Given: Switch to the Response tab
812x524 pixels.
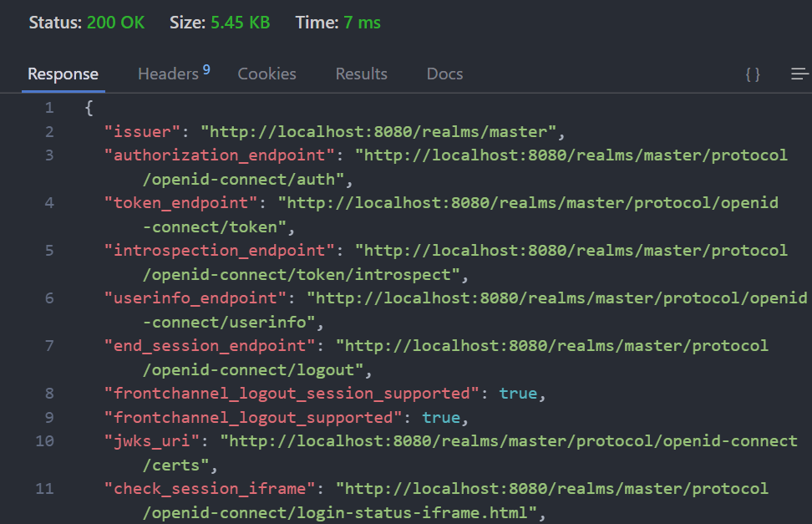Looking at the screenshot, I should click(x=63, y=74).
